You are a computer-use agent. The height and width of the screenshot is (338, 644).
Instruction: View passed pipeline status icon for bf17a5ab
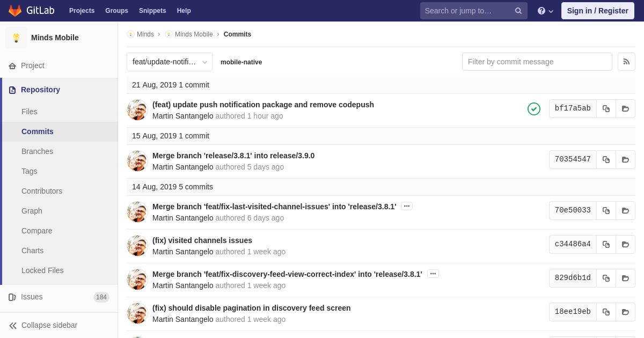point(534,109)
